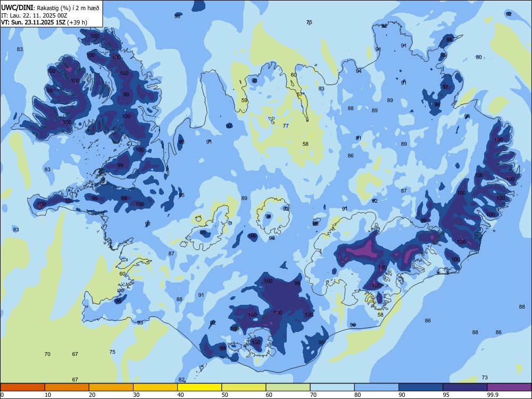
Task: Click the map humidity value '77'
Action: click(x=286, y=126)
